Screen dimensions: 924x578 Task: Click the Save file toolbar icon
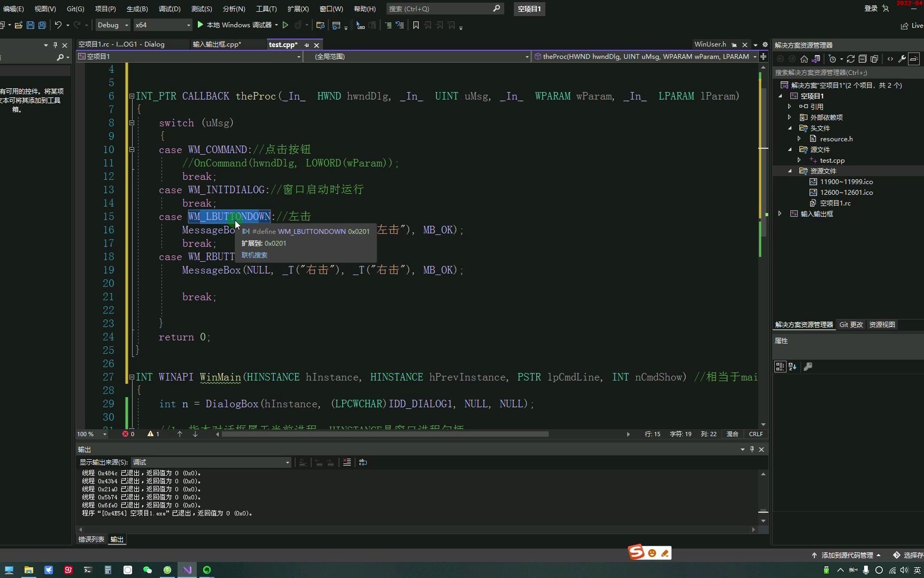[x=30, y=25]
